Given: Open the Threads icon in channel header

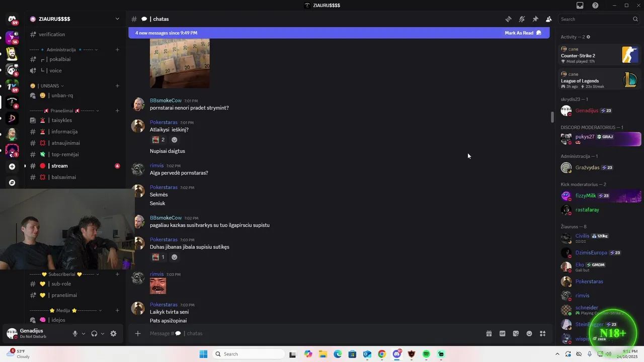Looking at the screenshot, I should tap(508, 19).
